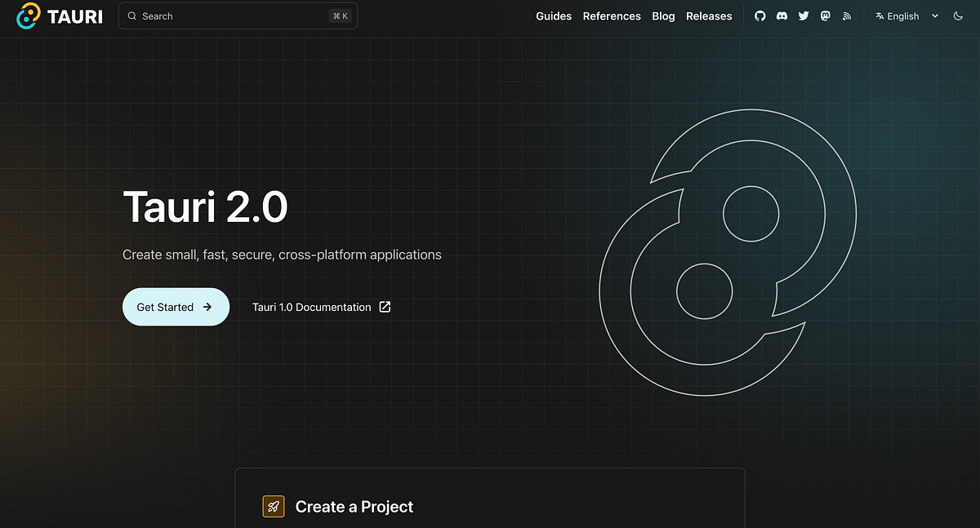Join Tauri's Discord via the Discord icon
Viewport: 980px width, 528px height.
(x=782, y=16)
